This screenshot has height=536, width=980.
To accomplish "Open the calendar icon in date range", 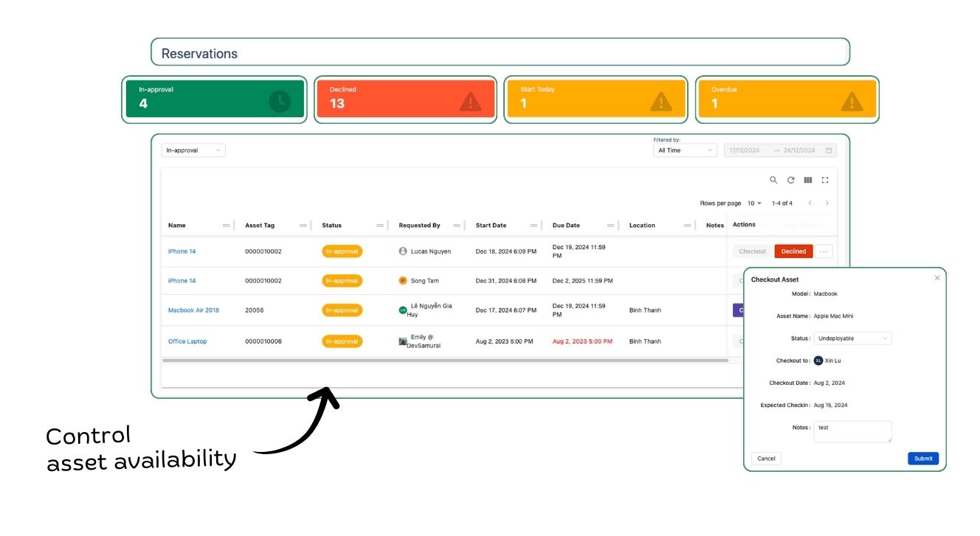I will pos(829,150).
